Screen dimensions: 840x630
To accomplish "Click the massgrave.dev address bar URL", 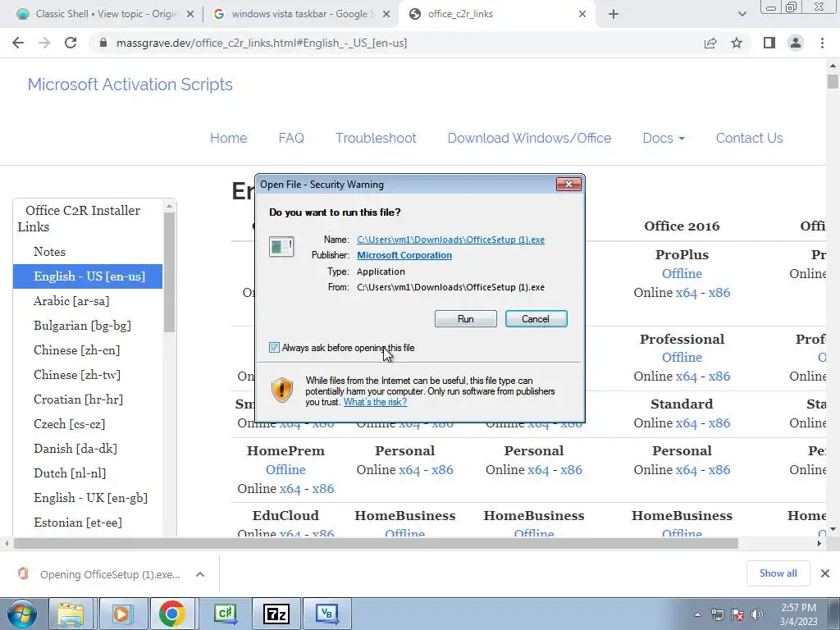I will 262,43.
